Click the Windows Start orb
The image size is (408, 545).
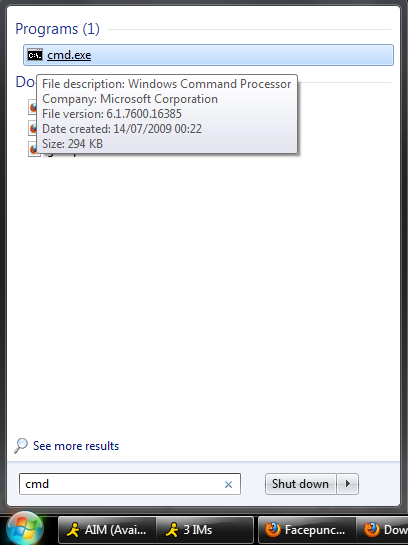(25, 528)
